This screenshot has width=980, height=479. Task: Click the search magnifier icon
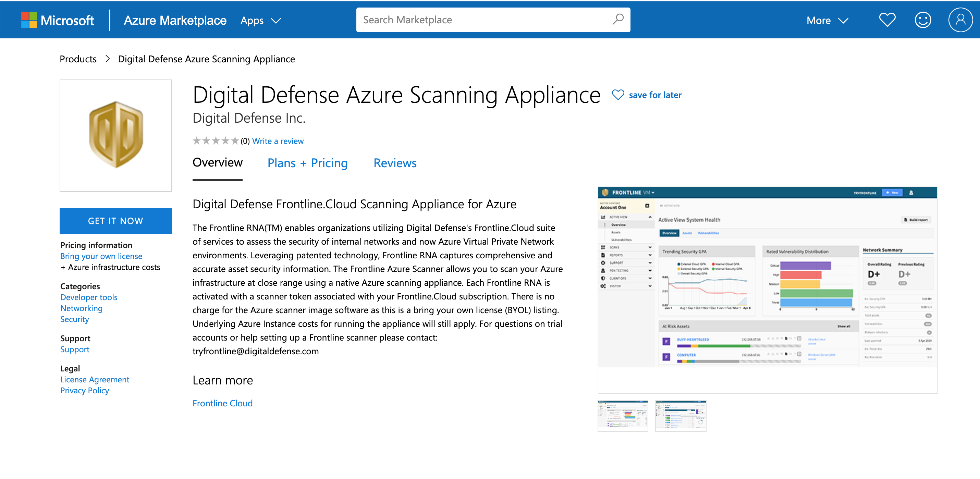618,19
